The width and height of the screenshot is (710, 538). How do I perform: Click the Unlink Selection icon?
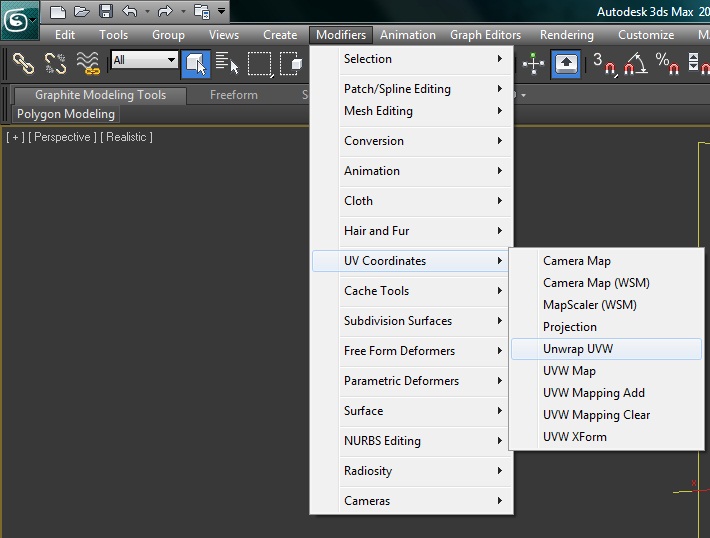56,63
